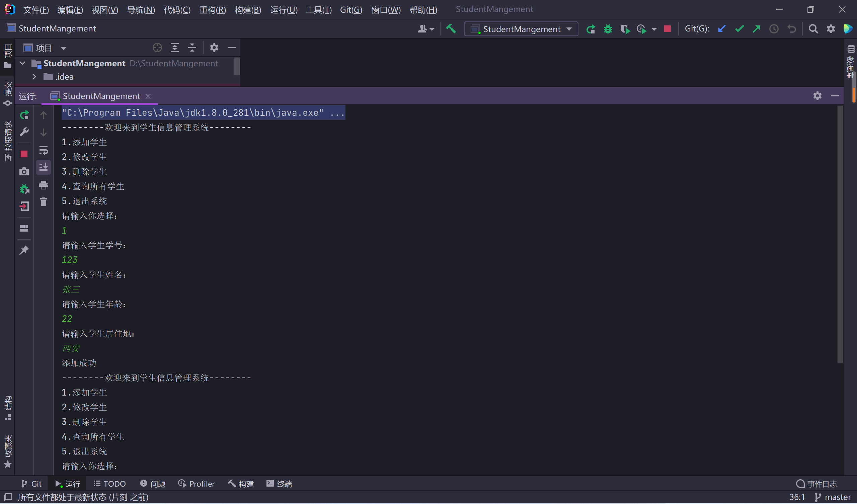This screenshot has width=857, height=504.
Task: Select opened file target icon in project panel
Action: (x=157, y=48)
